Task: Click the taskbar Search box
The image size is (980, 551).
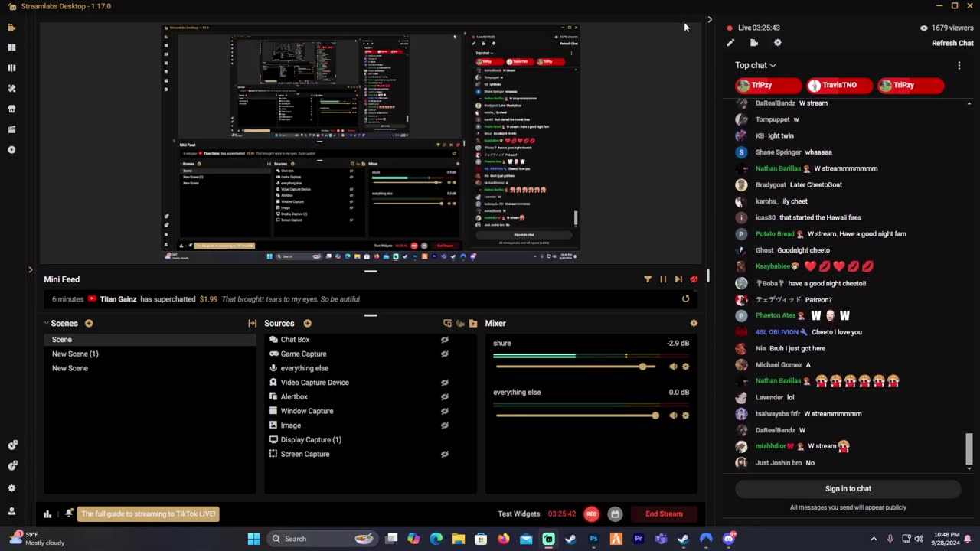Action: (x=322, y=539)
